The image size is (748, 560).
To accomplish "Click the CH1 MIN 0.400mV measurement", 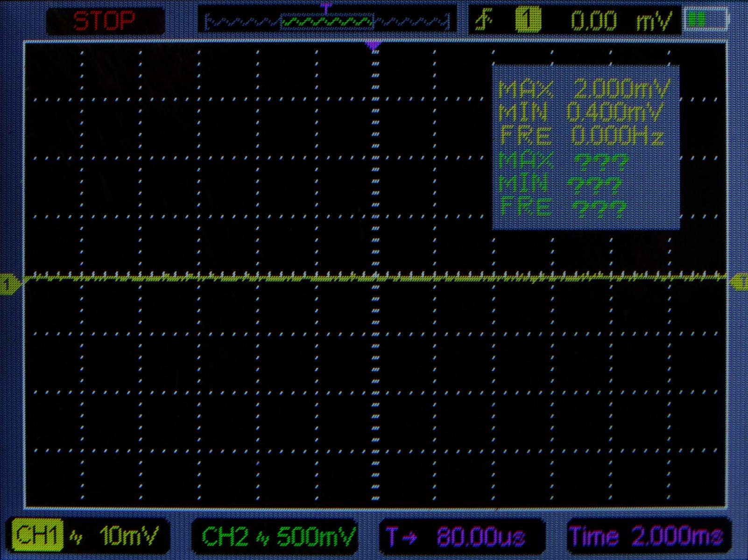I will coord(581,112).
